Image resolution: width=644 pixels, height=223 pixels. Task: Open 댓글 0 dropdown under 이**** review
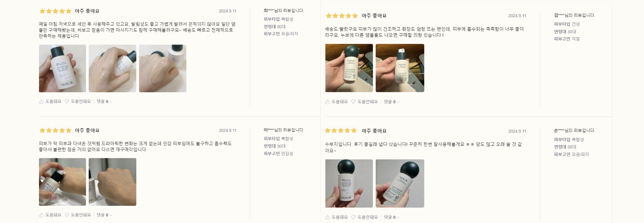(x=104, y=215)
